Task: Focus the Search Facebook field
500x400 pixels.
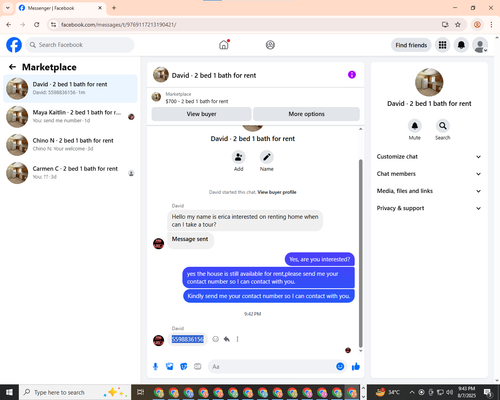Action: tap(80, 45)
